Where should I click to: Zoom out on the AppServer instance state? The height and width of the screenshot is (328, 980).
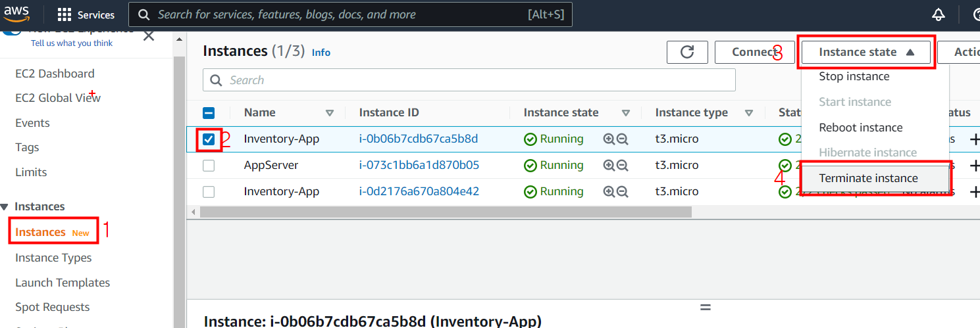point(622,165)
